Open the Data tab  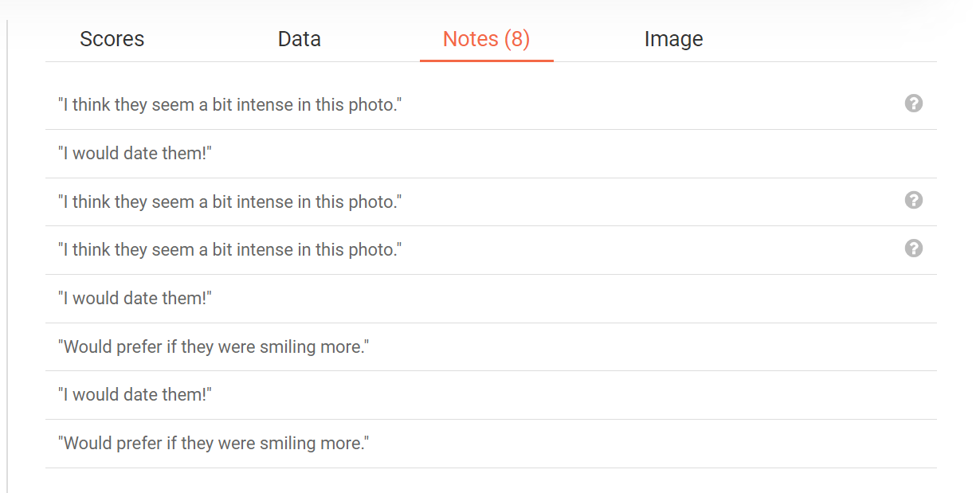[300, 39]
